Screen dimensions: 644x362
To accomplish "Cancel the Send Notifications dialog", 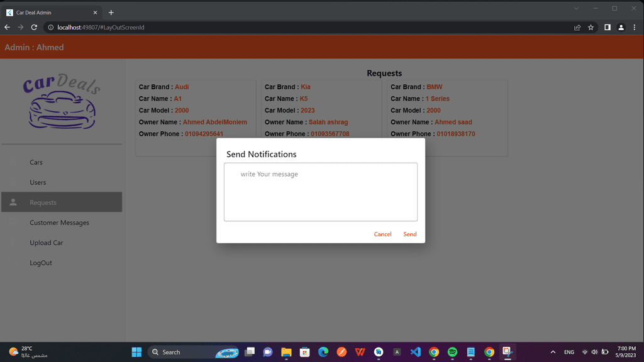I will click(x=382, y=234).
